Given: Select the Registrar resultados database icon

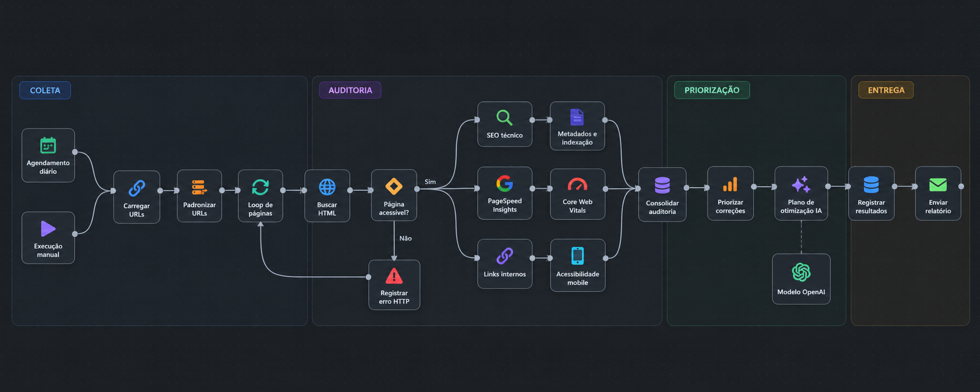Looking at the screenshot, I should 871,184.
